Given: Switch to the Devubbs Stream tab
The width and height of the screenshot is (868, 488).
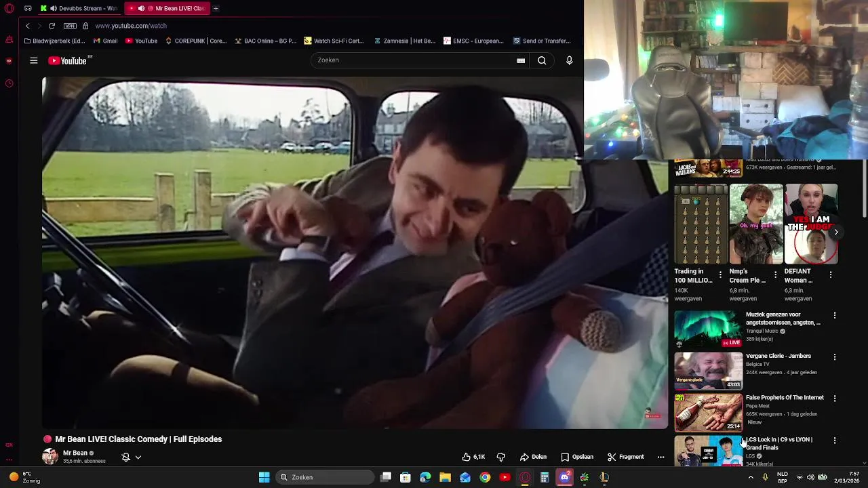Looking at the screenshot, I should 79,8.
